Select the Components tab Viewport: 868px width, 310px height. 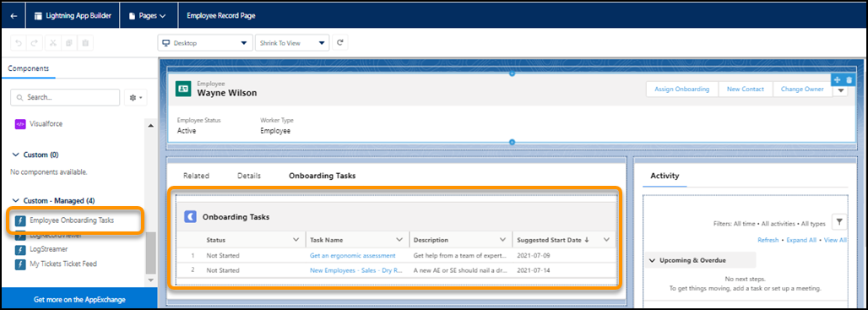click(28, 68)
